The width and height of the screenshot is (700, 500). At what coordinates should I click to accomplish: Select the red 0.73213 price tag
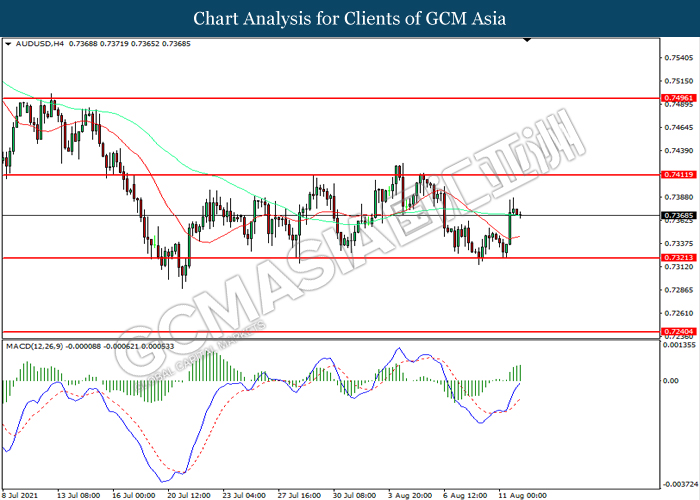pyautogui.click(x=678, y=257)
